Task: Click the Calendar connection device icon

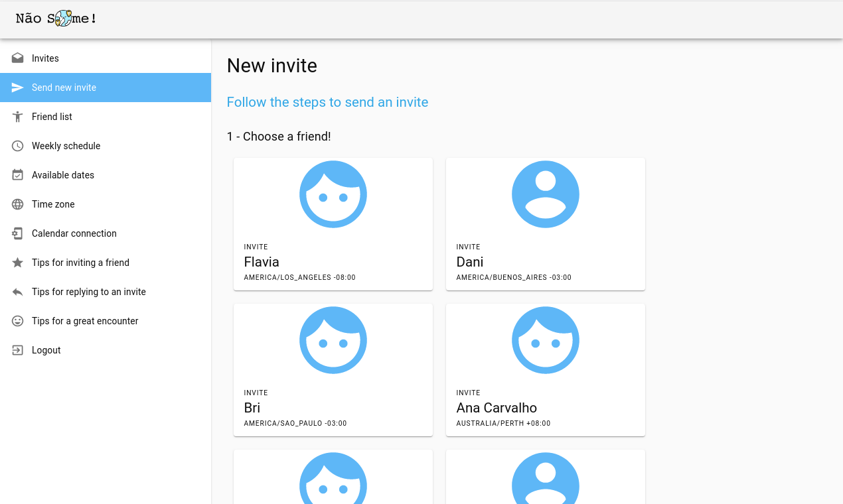Action: (18, 233)
